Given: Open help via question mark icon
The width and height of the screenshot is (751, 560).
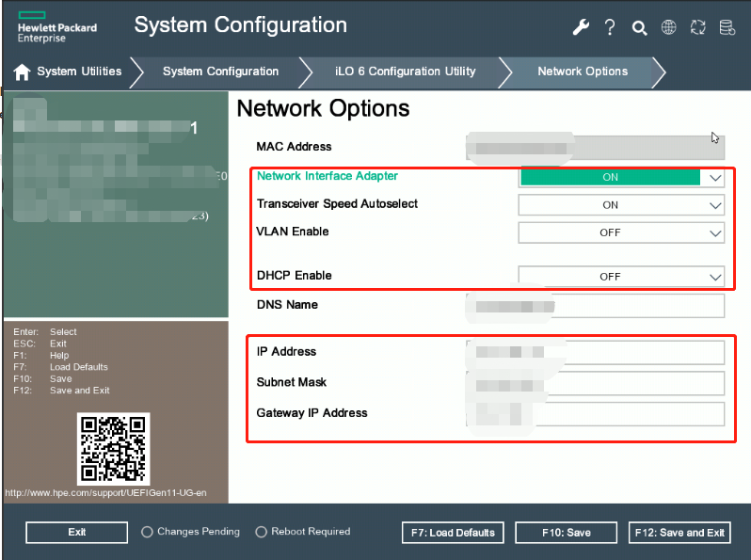Looking at the screenshot, I should click(x=610, y=27).
